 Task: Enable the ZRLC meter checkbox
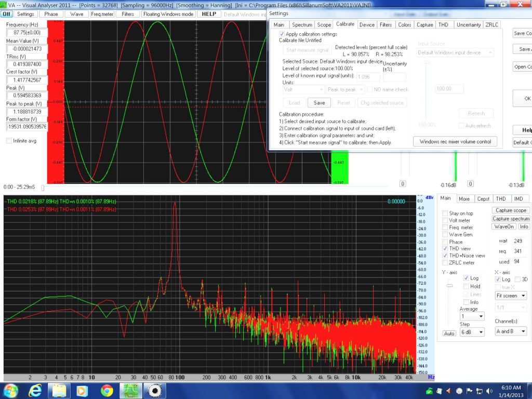pyautogui.click(x=445, y=262)
